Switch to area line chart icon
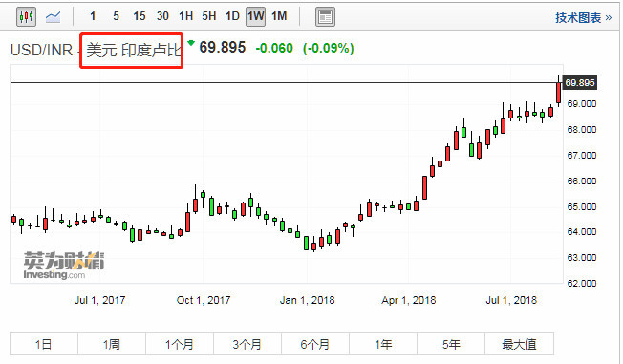This screenshot has height=364, width=623. [x=53, y=16]
